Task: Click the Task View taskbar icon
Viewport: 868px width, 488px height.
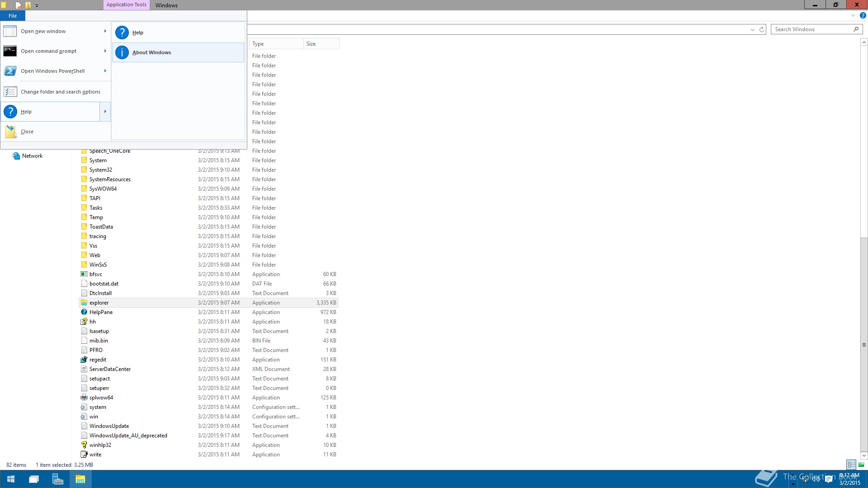Action: click(34, 479)
